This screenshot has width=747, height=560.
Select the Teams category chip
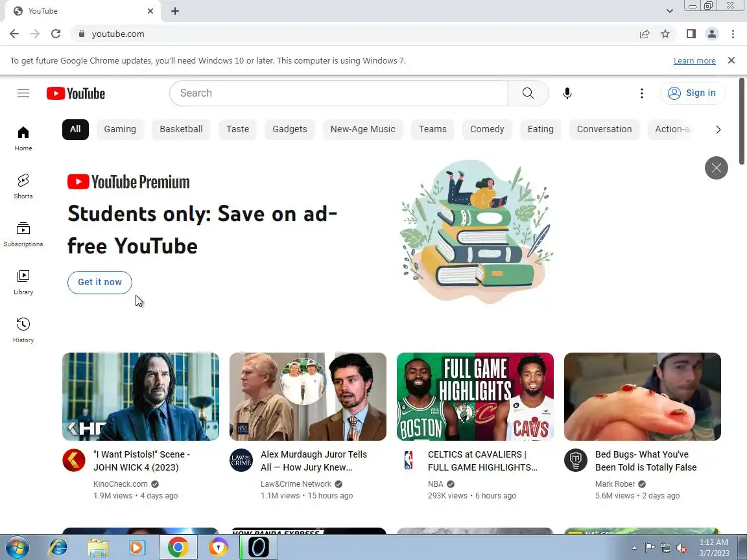433,130
